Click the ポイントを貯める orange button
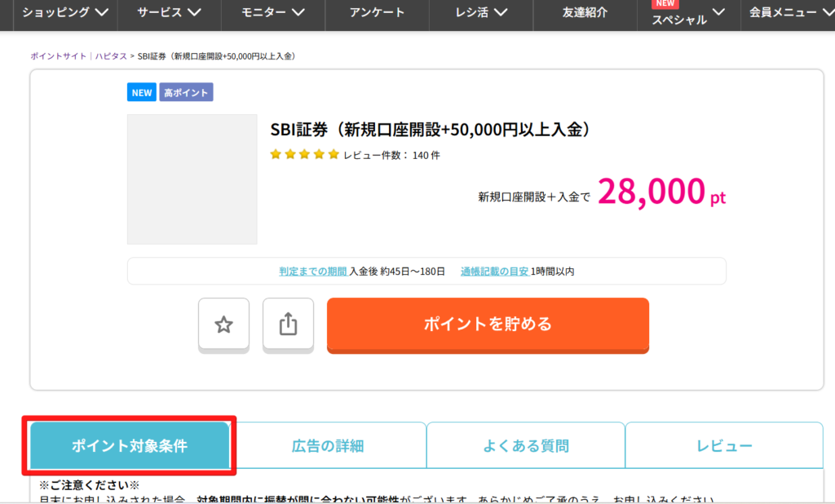Screen dimensions: 835x504 (x=488, y=324)
